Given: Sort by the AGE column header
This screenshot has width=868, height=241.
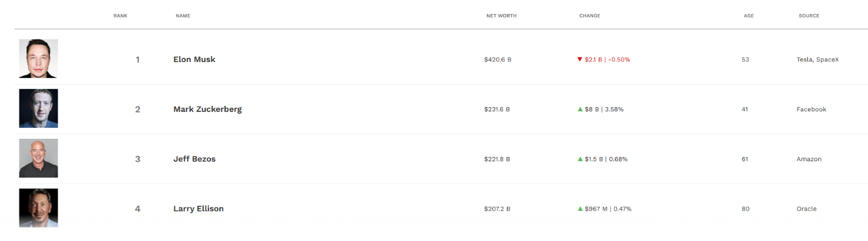Looking at the screenshot, I should pos(749,16).
